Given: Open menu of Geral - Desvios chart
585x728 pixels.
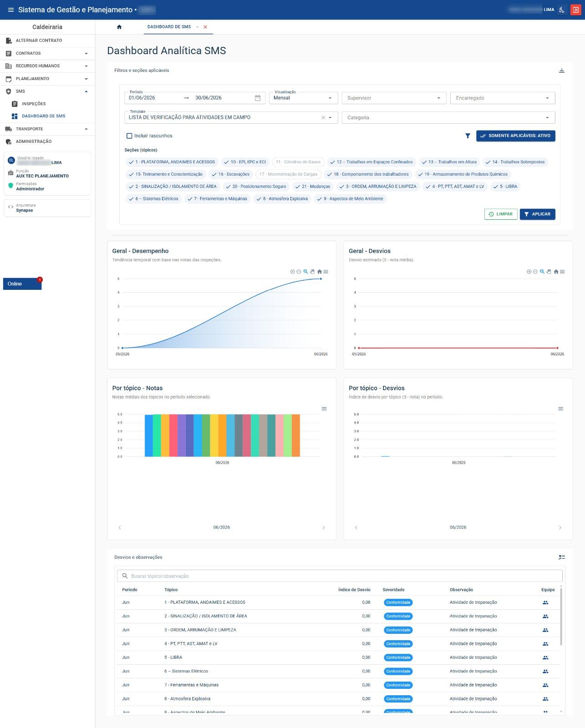Looking at the screenshot, I should (562, 272).
